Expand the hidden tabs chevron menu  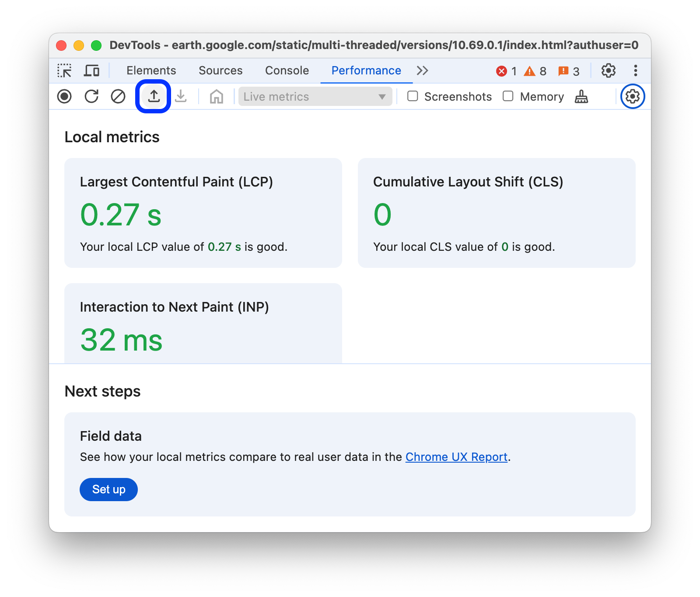coord(422,70)
